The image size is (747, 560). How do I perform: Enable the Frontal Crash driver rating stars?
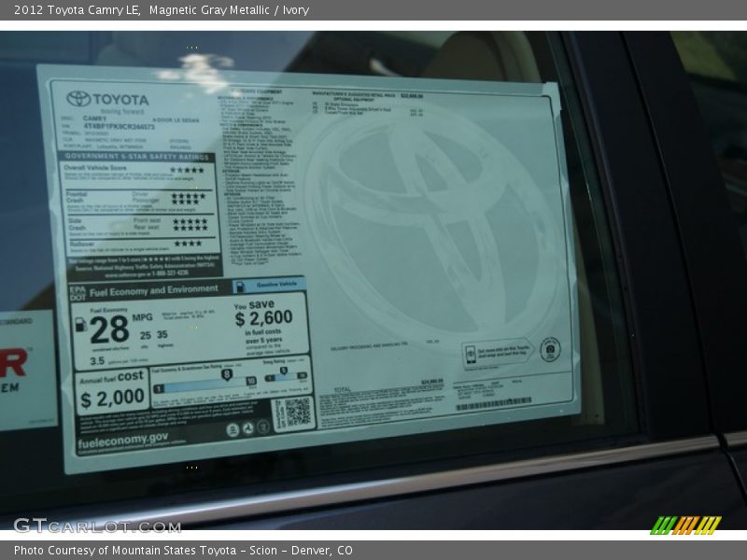coord(187,195)
